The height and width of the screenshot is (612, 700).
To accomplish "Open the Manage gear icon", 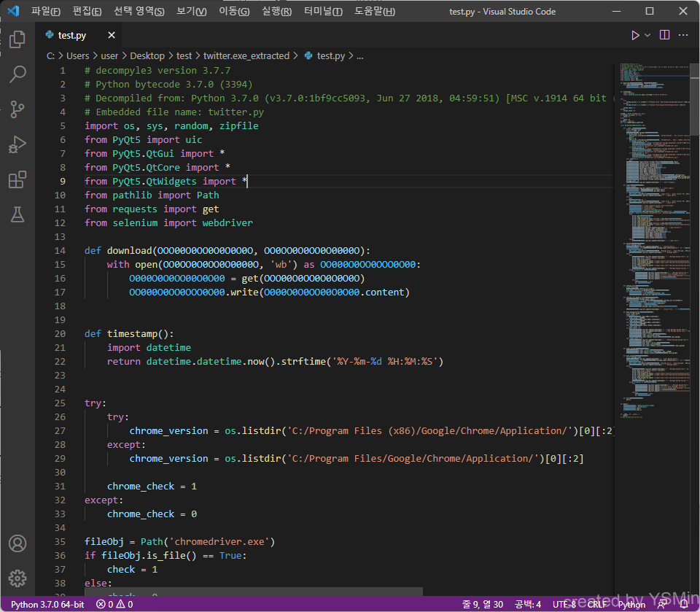I will (17, 578).
